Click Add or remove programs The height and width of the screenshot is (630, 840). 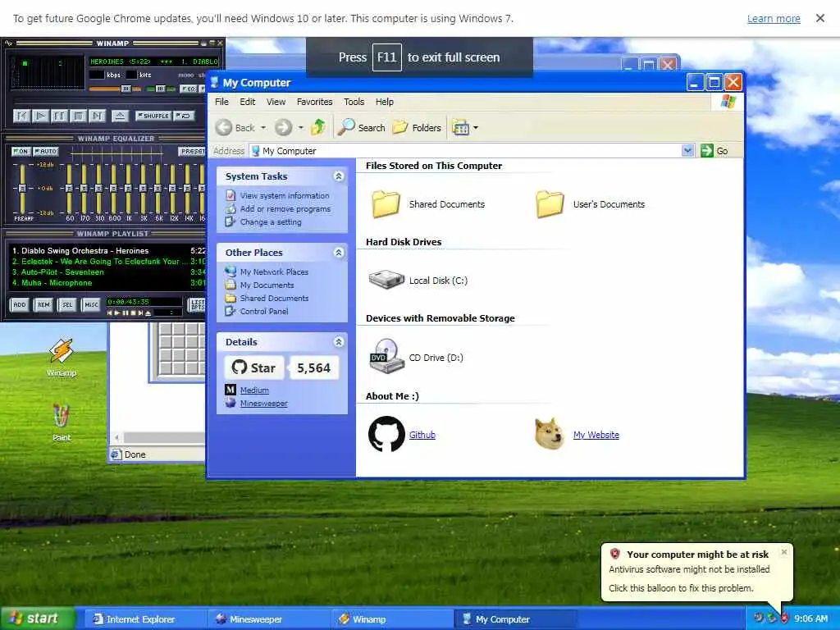278,209
